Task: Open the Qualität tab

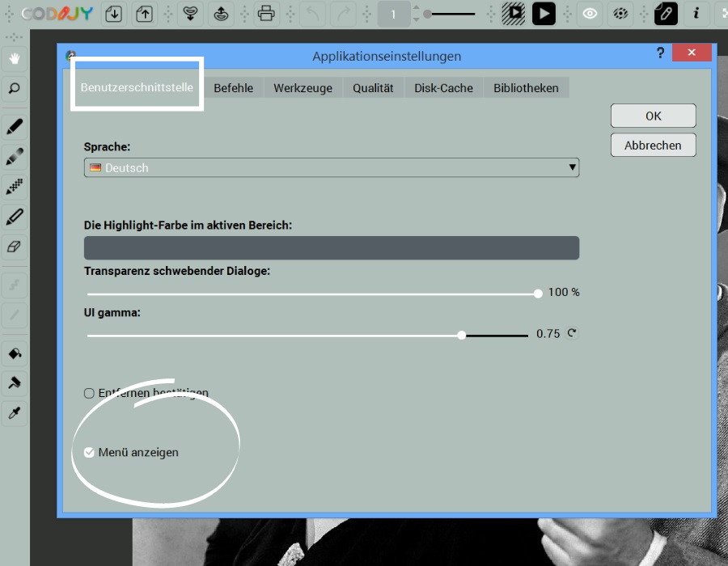Action: 373,87
